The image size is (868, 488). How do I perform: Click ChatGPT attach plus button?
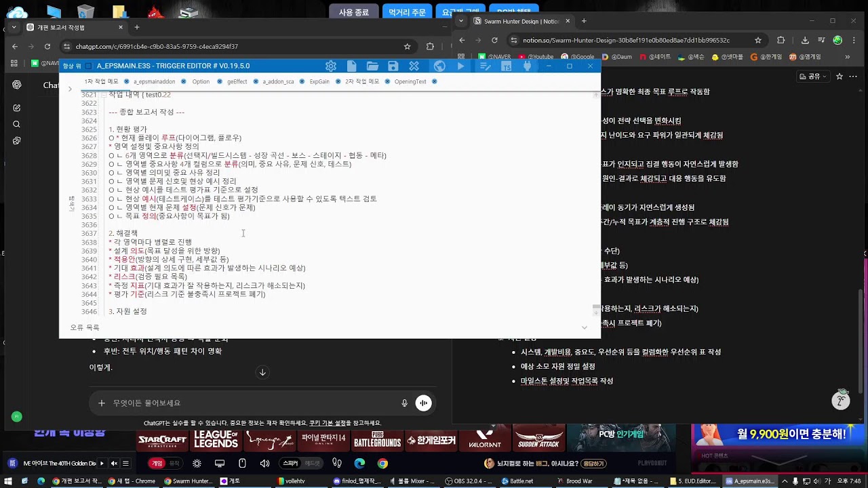102,403
